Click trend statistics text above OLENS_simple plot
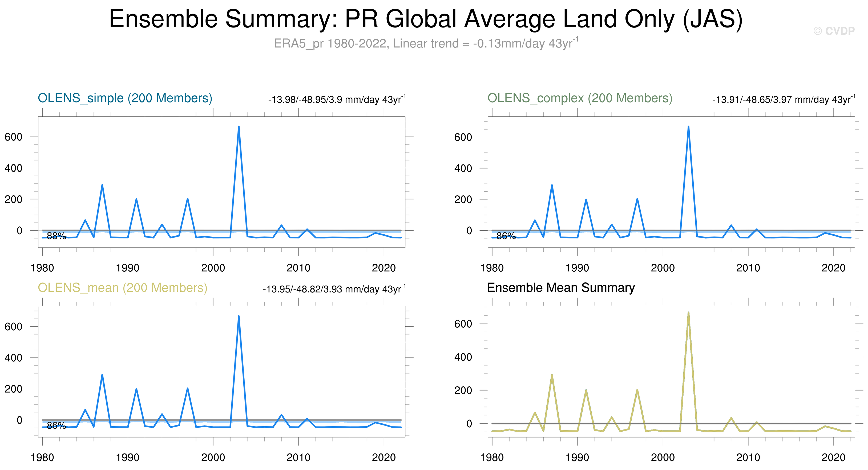This screenshot has height=470, width=868. [x=337, y=99]
